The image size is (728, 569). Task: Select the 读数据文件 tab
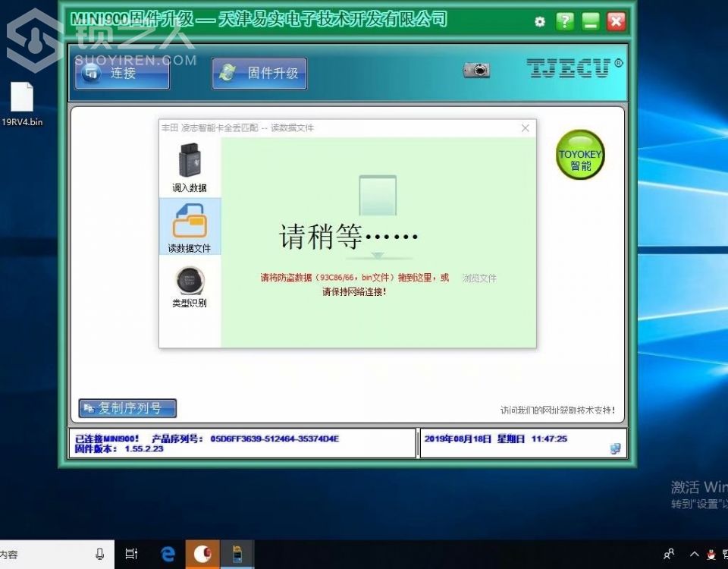click(190, 228)
